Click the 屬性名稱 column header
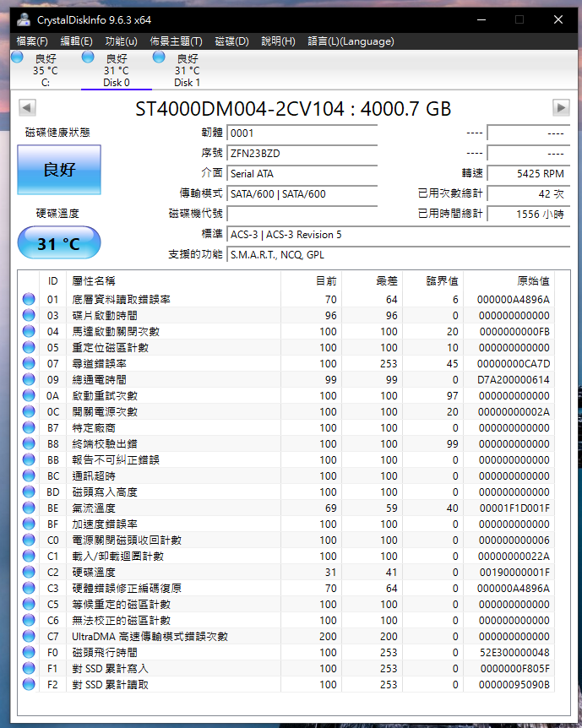Image resolution: width=582 pixels, height=728 pixels. tap(173, 281)
